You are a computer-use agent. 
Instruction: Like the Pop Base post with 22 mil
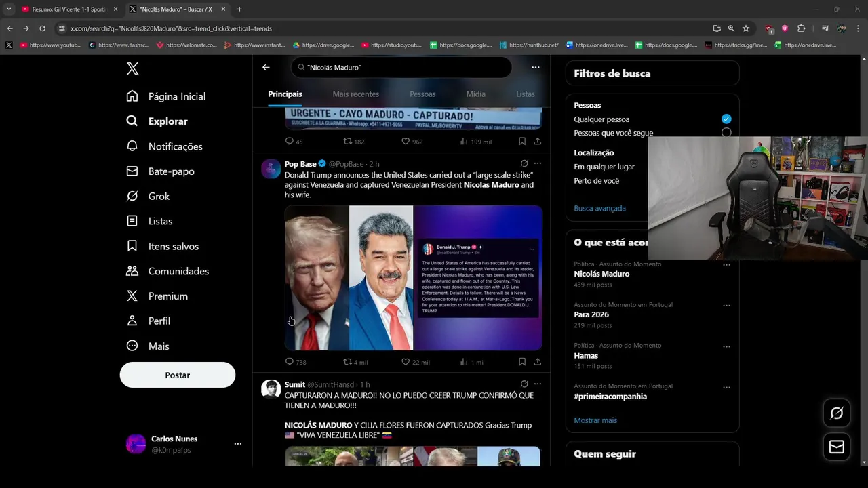coord(415,362)
